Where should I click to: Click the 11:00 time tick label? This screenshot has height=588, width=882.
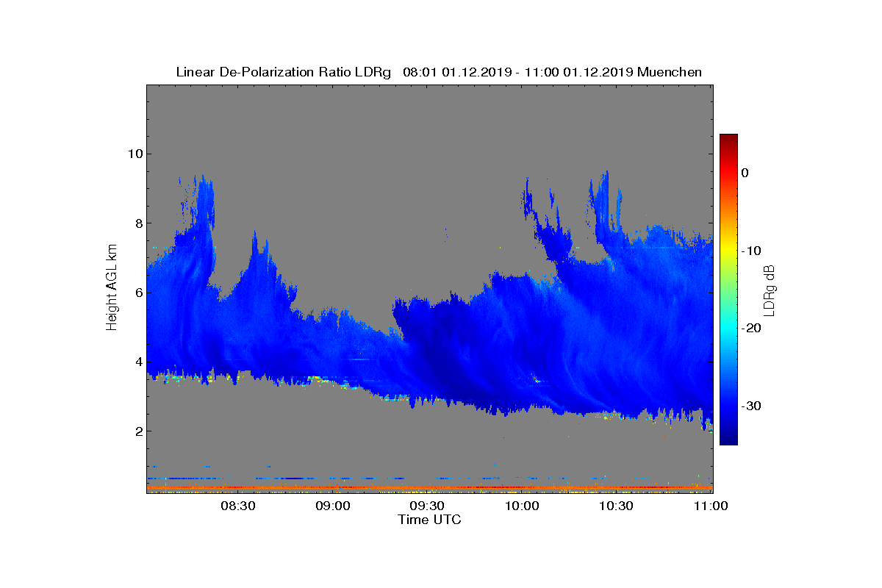pyautogui.click(x=710, y=506)
